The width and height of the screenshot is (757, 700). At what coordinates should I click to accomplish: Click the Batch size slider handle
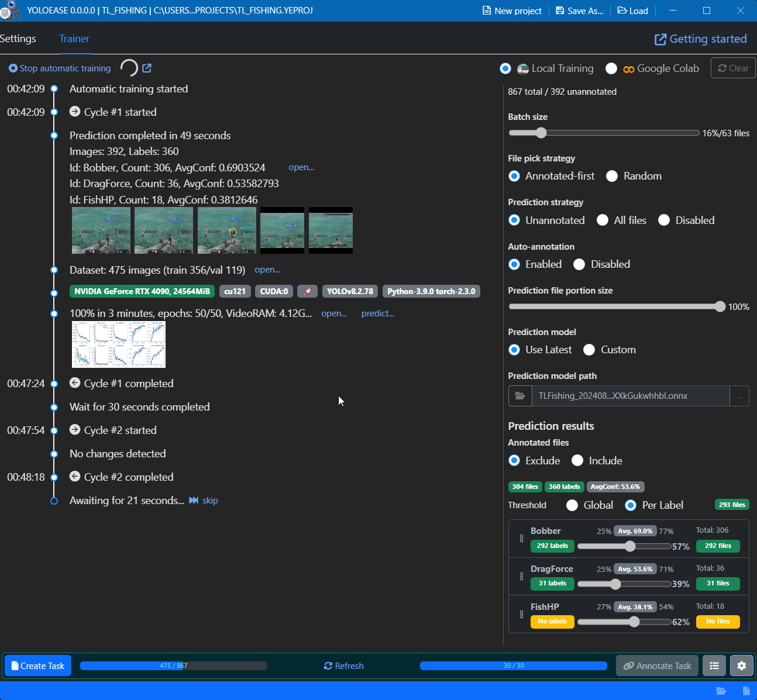click(x=541, y=133)
